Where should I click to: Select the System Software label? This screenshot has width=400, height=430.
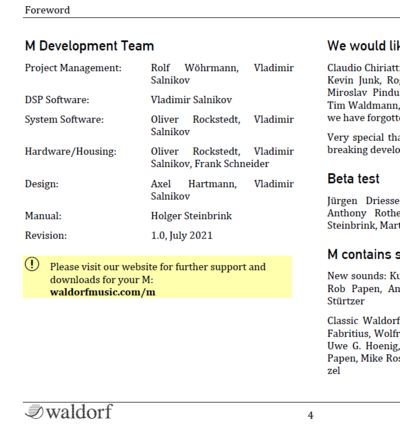coord(64,119)
